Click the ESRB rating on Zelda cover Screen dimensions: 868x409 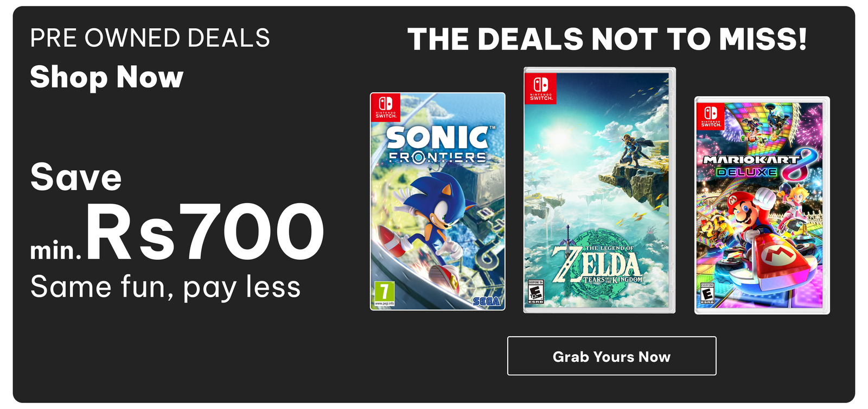(x=535, y=292)
